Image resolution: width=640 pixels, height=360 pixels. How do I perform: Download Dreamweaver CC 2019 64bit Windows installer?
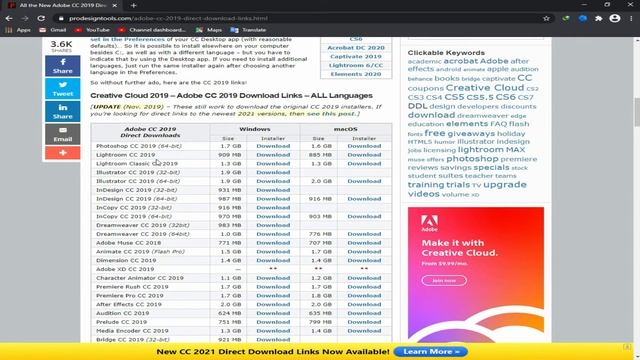[x=273, y=234]
